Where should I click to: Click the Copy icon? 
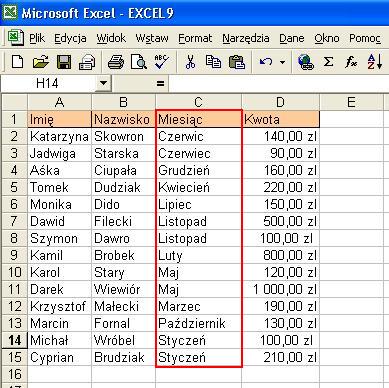click(x=213, y=62)
